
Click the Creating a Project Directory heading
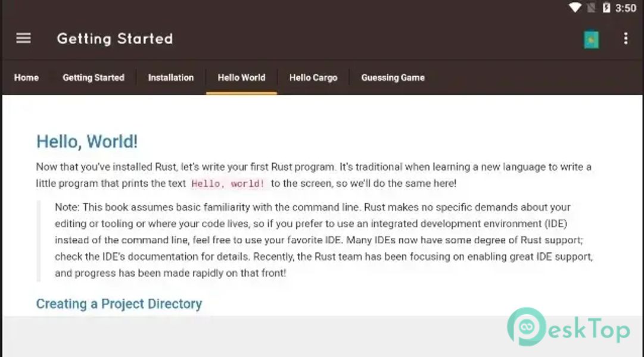tap(119, 304)
